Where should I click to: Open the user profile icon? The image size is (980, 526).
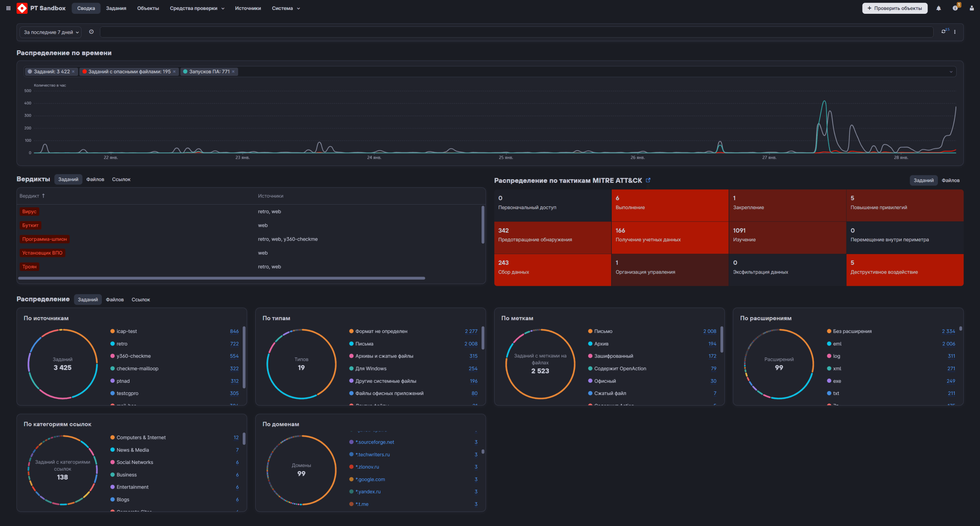(x=972, y=8)
